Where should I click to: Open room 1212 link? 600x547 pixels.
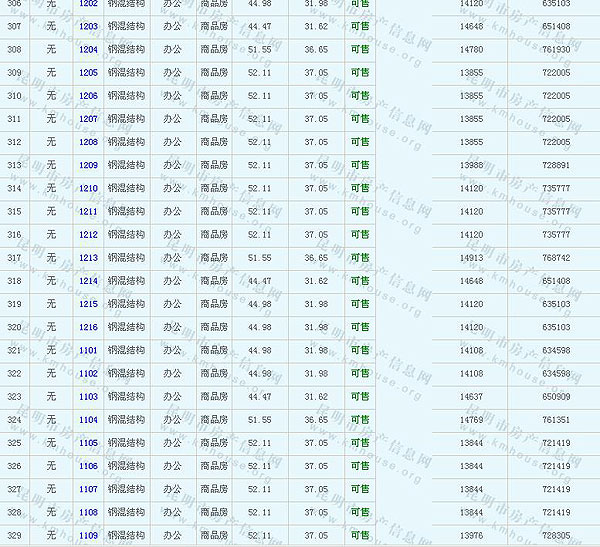[88, 235]
